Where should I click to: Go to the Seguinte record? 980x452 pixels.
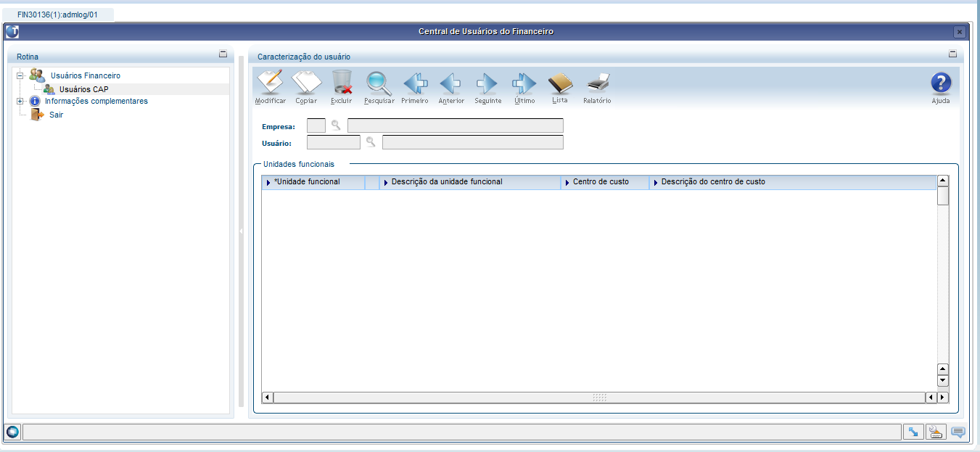[487, 83]
